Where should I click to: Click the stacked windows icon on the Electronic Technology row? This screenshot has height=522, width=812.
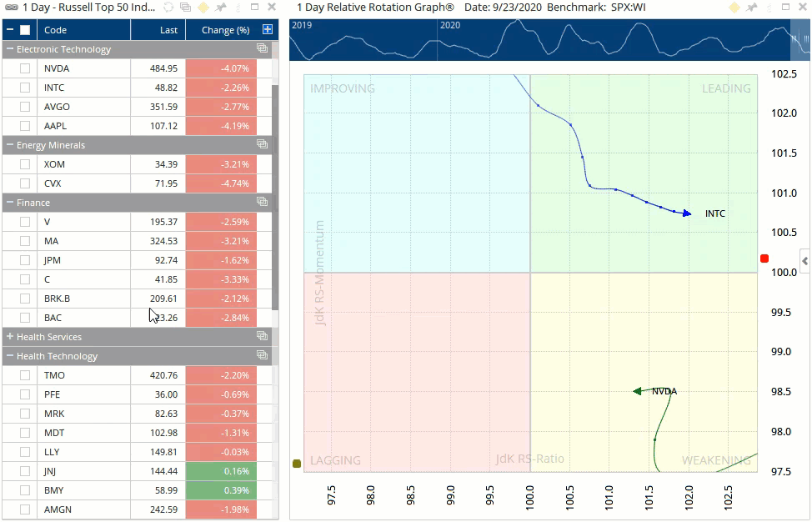click(x=262, y=48)
